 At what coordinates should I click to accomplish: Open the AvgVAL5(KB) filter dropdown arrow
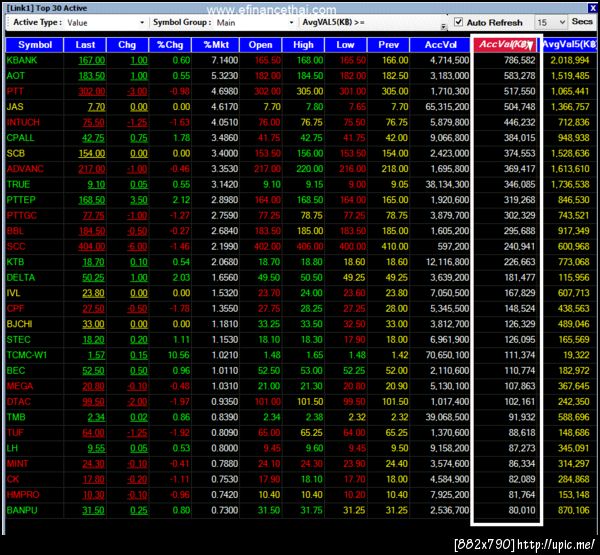(443, 26)
